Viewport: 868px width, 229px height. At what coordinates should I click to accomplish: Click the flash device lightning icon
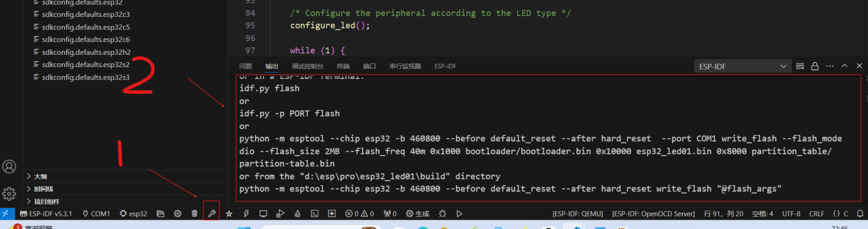(x=246, y=214)
